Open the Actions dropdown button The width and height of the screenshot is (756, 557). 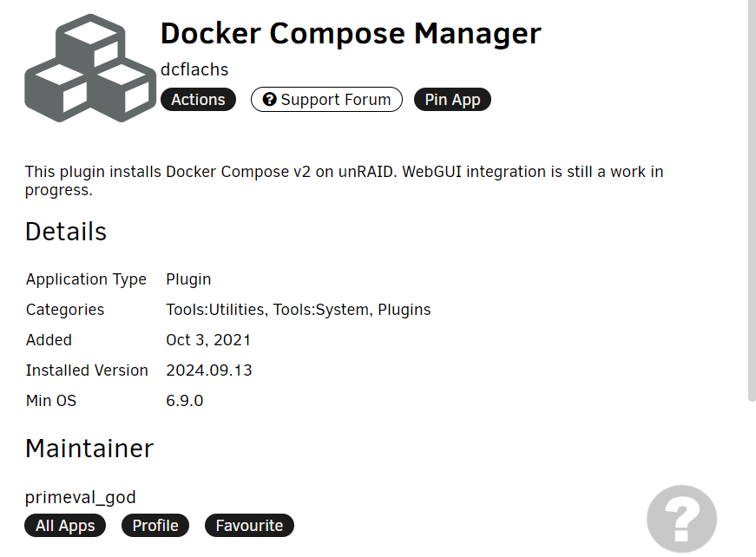pyautogui.click(x=198, y=99)
